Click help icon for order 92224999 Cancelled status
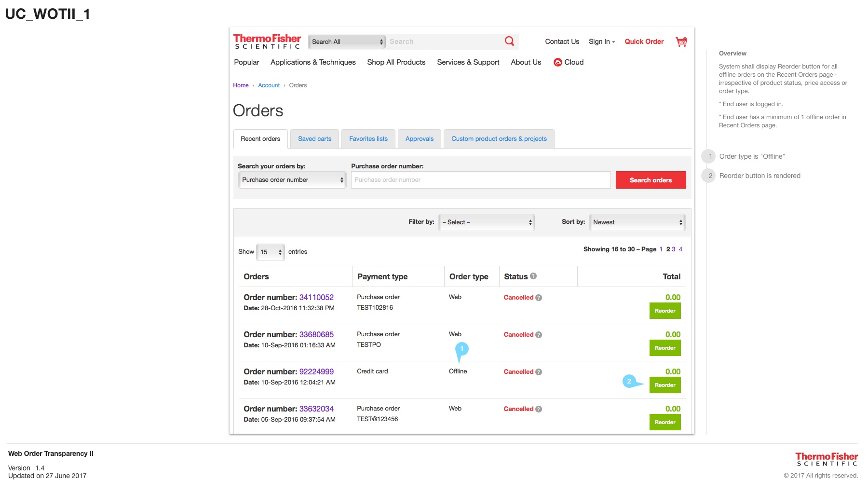868x494 pixels. [539, 372]
